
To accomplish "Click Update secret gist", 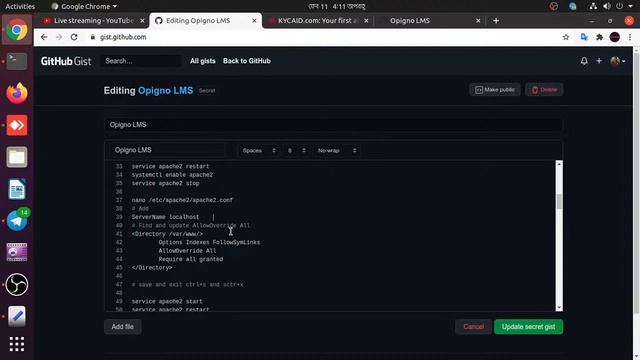I will (529, 327).
